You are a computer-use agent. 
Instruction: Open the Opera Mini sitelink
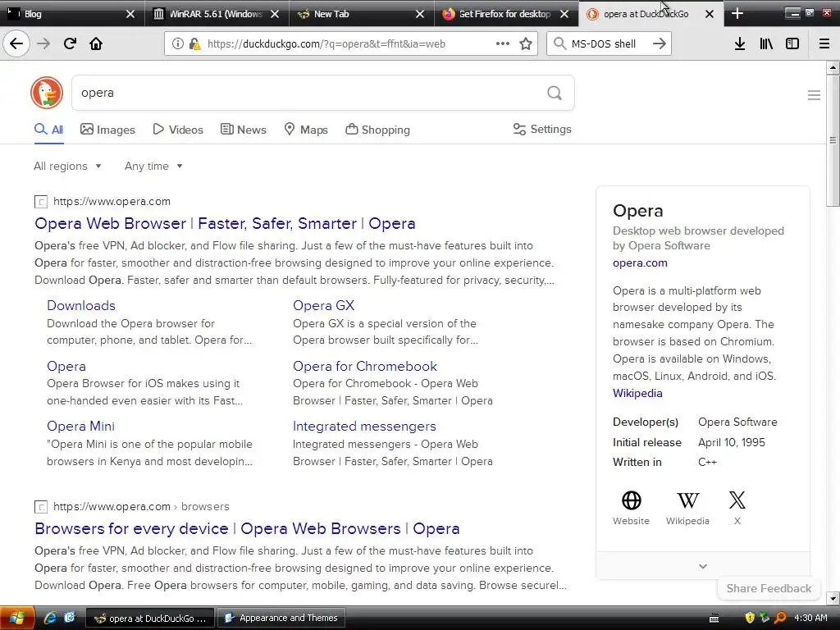(80, 427)
